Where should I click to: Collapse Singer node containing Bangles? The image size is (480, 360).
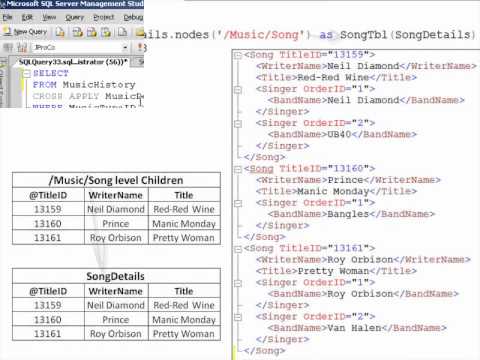(238, 203)
